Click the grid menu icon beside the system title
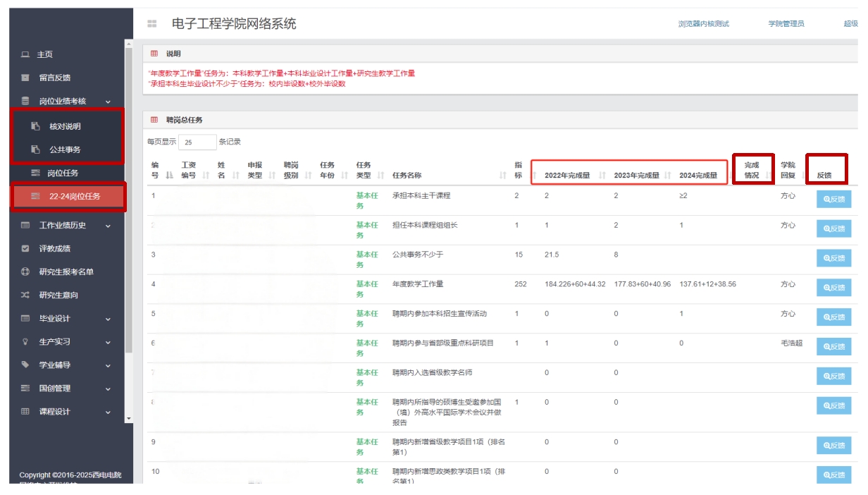868x495 pixels. coord(151,24)
